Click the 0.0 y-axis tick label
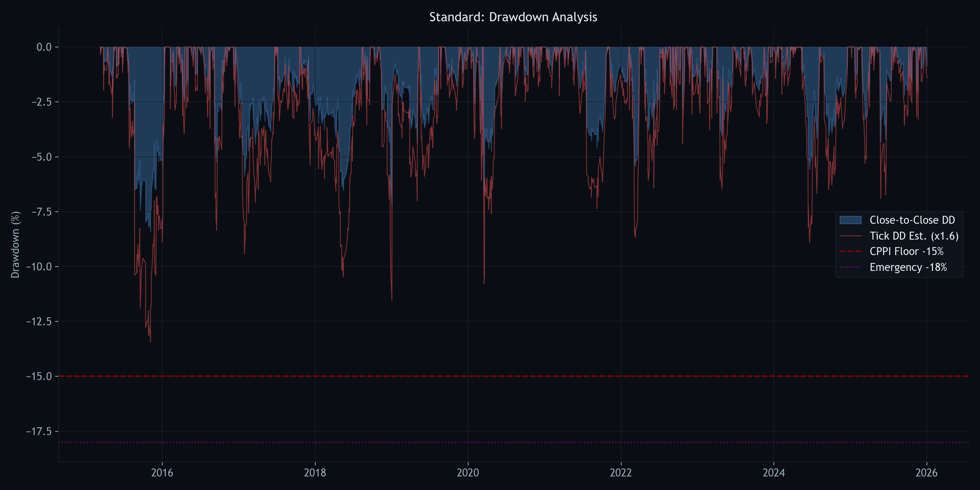 [x=44, y=47]
